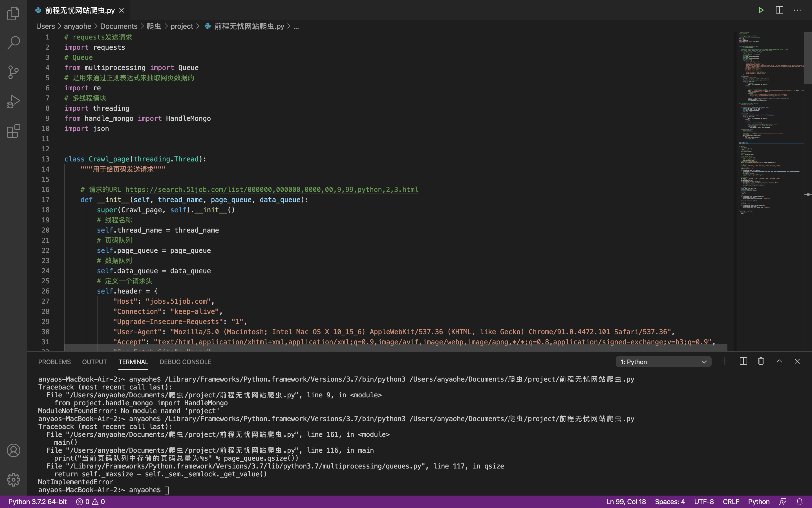Click 'import json' on line 10
This screenshot has width=812, height=508.
coord(87,129)
